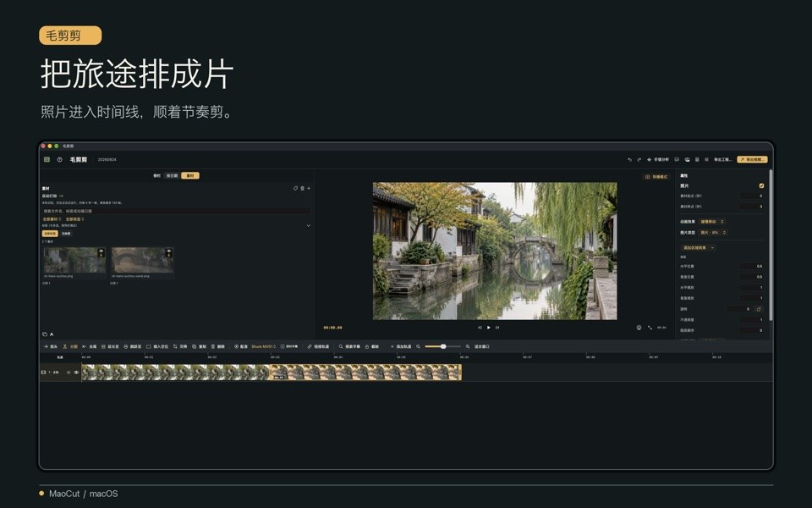Click the trim-head tool in the timeline toolbar
This screenshot has width=812, height=508.
89,346
